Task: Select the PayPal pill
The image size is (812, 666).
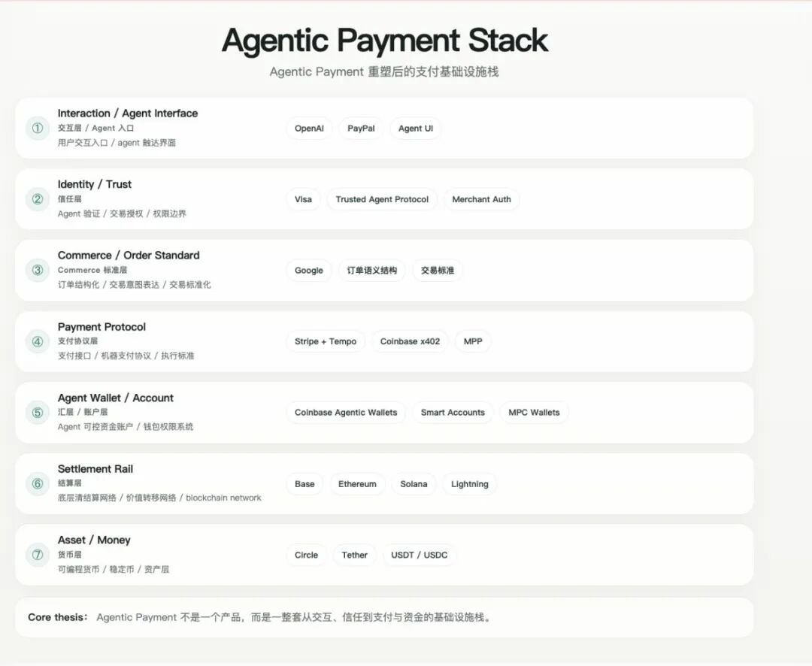Action: pyautogui.click(x=361, y=129)
